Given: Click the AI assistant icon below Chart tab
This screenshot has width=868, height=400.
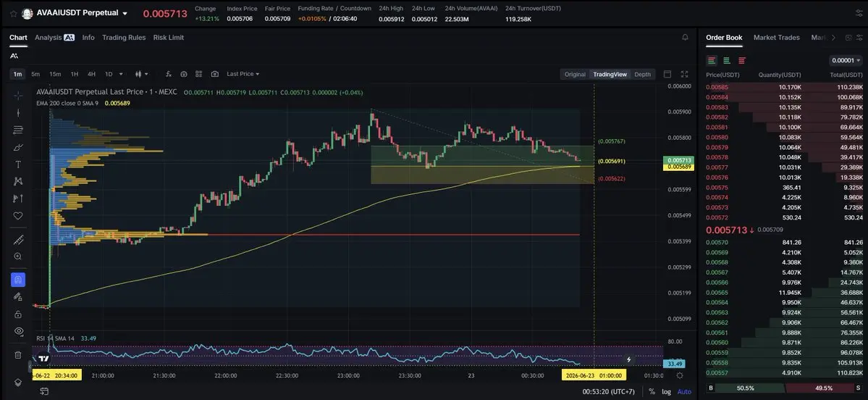Looking at the screenshot, I should pyautogui.click(x=14, y=56).
